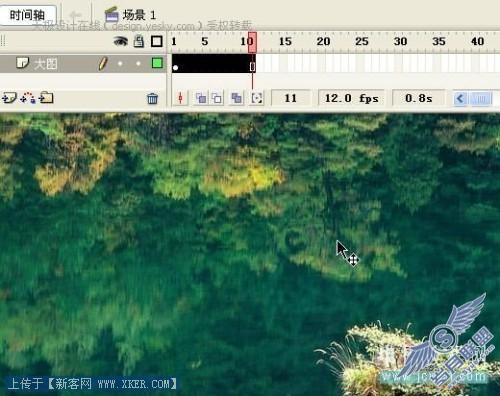The height and width of the screenshot is (396, 500).
Task: Click frame 5 on the timeline ruler
Action: pos(205,42)
